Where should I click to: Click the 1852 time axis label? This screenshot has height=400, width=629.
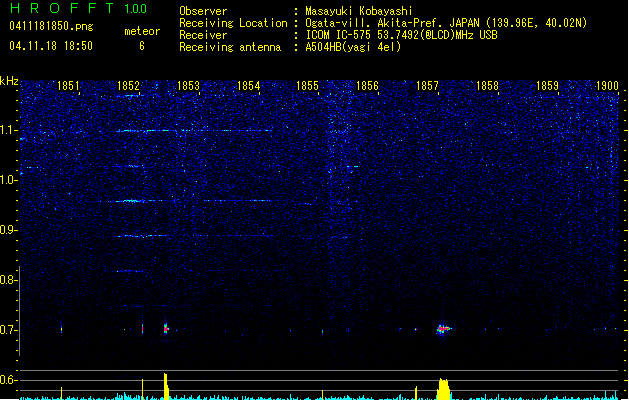(128, 85)
